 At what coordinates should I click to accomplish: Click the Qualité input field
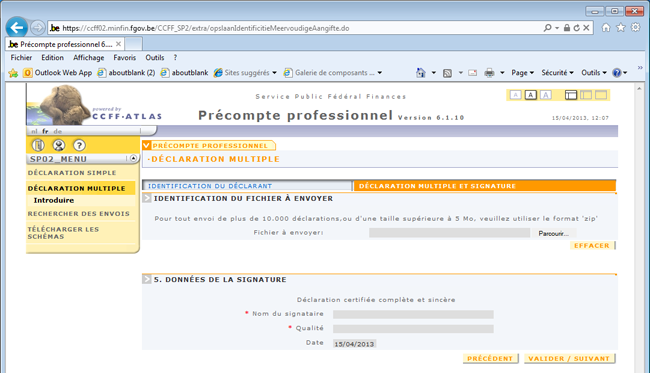413,329
